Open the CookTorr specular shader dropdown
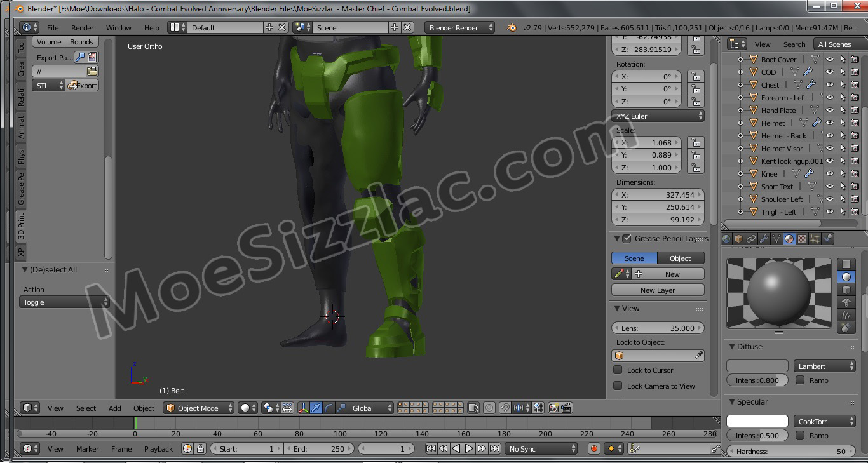 point(825,421)
